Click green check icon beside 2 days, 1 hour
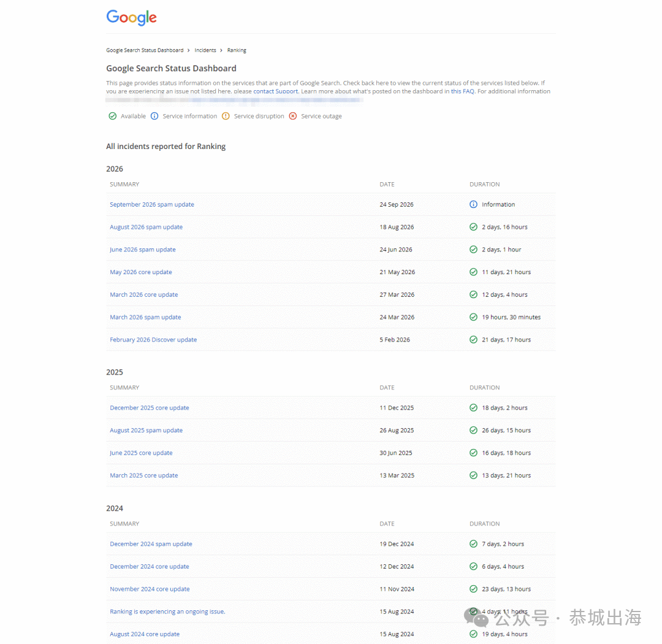The width and height of the screenshot is (662, 644). (474, 250)
